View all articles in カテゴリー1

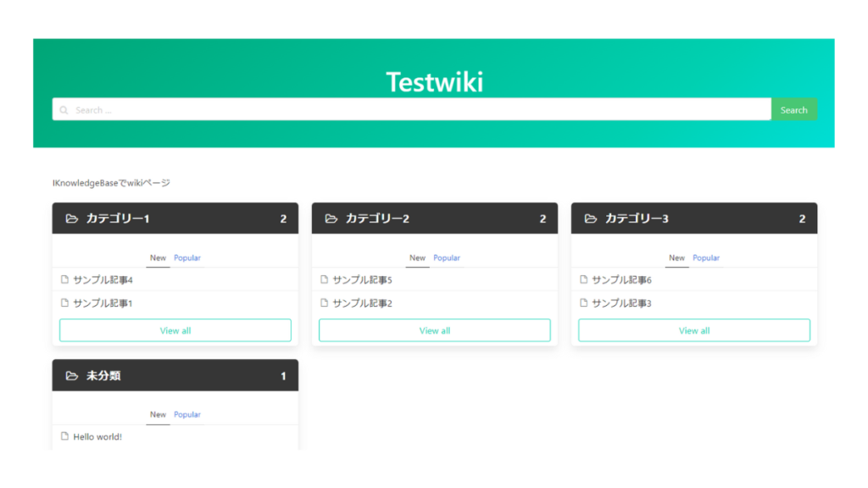pyautogui.click(x=175, y=330)
